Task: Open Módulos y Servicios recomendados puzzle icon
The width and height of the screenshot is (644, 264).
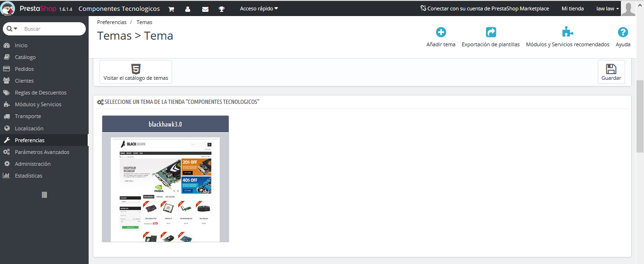Action: [568, 33]
